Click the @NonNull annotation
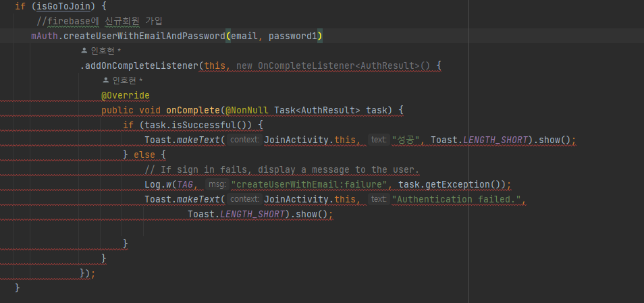Viewport: 644px width, 303px height. coord(247,110)
